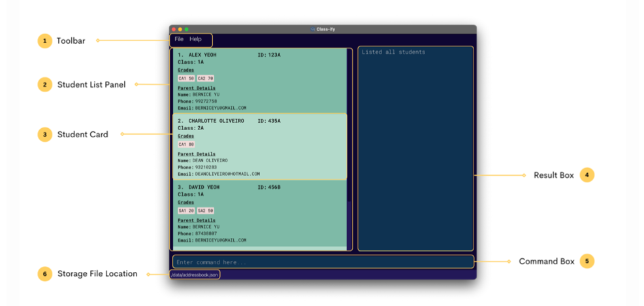The image size is (644, 306).
Task: Click parent name BERNICE YU on David Yeoh's card
Action: [x=206, y=227]
